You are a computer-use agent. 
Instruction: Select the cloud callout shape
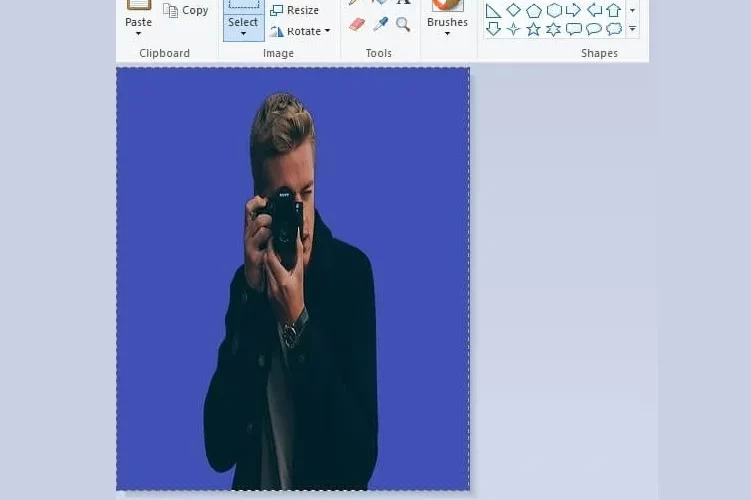[x=614, y=29]
